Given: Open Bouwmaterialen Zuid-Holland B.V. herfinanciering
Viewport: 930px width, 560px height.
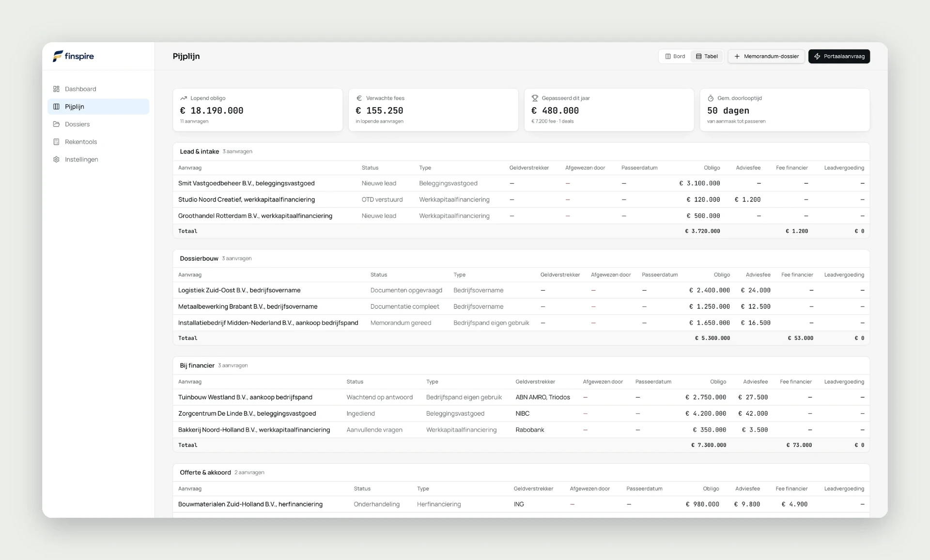Looking at the screenshot, I should (x=521, y=504).
